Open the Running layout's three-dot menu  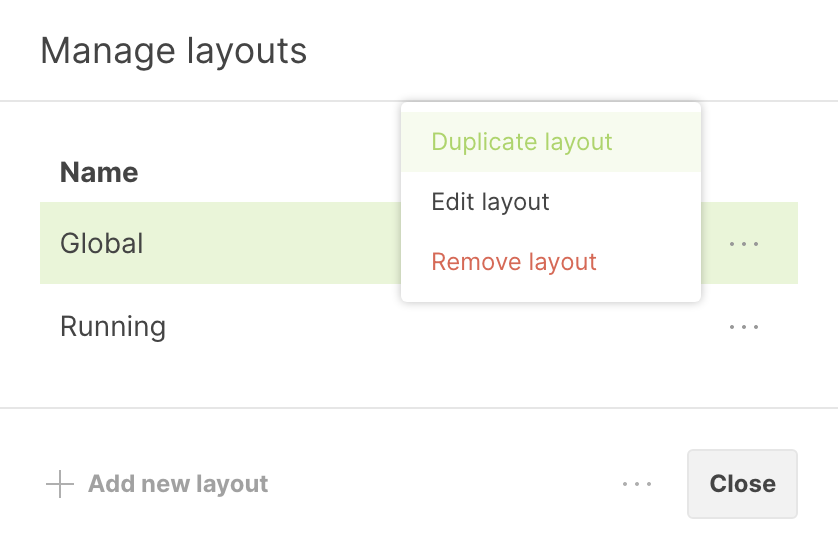(744, 326)
